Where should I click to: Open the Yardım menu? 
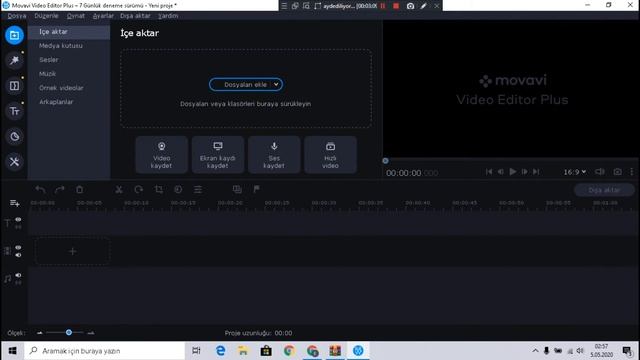tap(168, 16)
